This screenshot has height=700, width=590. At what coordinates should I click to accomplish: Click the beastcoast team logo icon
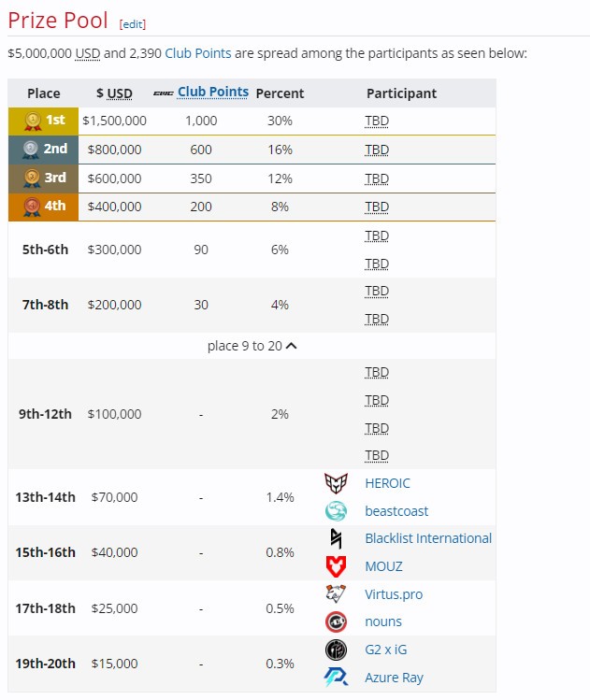pos(336,511)
